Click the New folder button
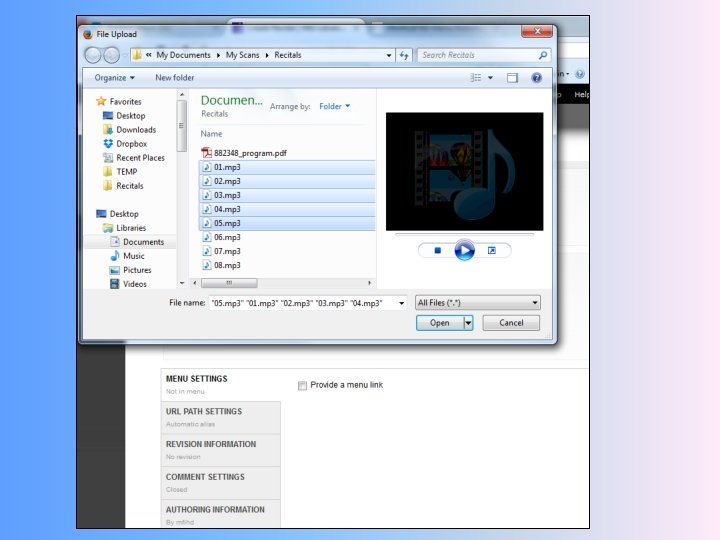 tap(174, 78)
